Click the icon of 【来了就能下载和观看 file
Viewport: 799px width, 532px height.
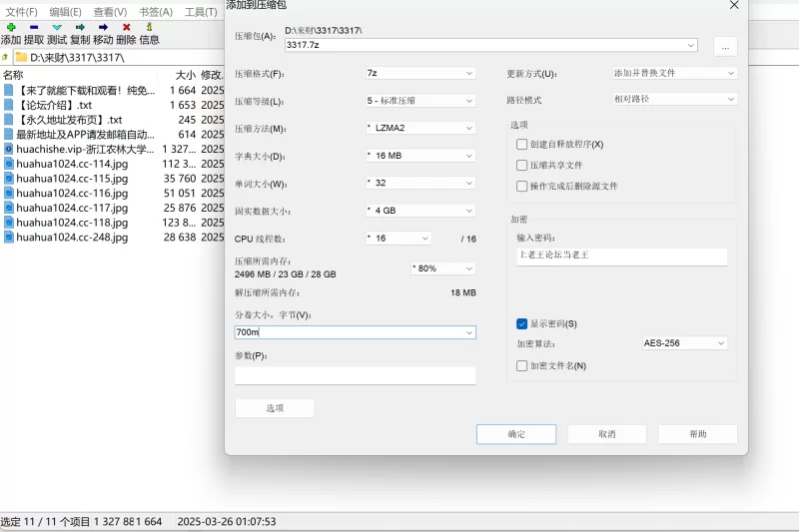(9, 91)
